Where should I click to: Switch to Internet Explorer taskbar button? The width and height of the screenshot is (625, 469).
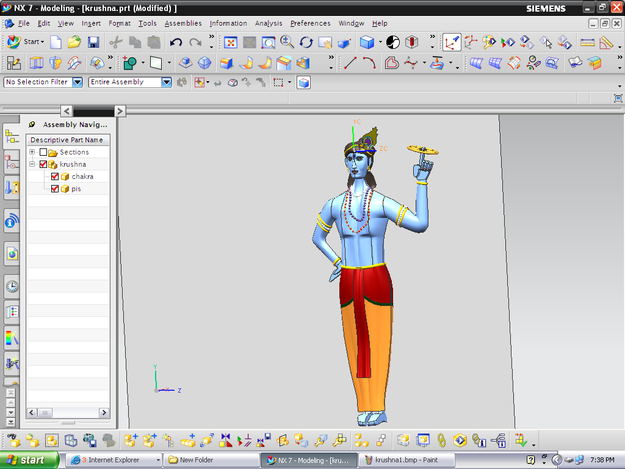coord(113,460)
